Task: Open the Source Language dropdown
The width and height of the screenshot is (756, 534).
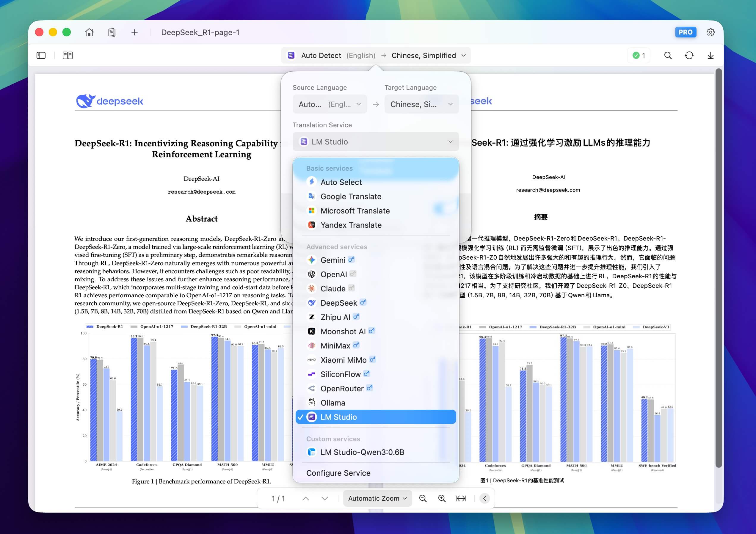Action: tap(330, 104)
